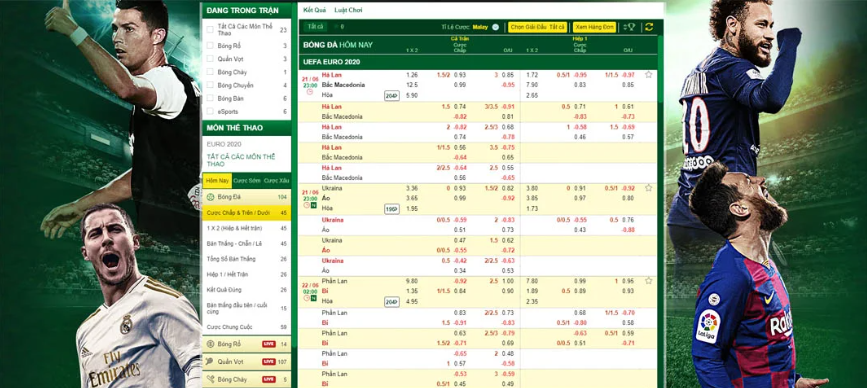The width and height of the screenshot is (867, 388).
Task: Expand the Bóng Rổ live sport row
Action: [247, 344]
